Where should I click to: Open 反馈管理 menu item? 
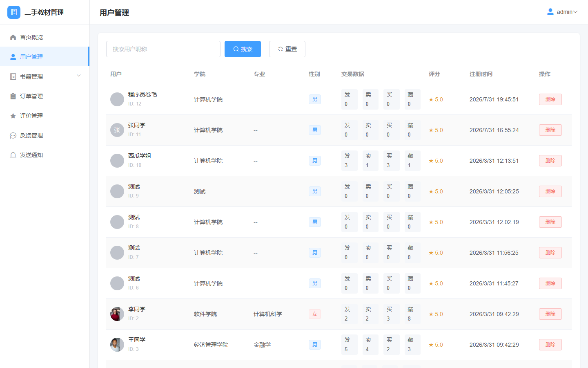click(x=45, y=135)
